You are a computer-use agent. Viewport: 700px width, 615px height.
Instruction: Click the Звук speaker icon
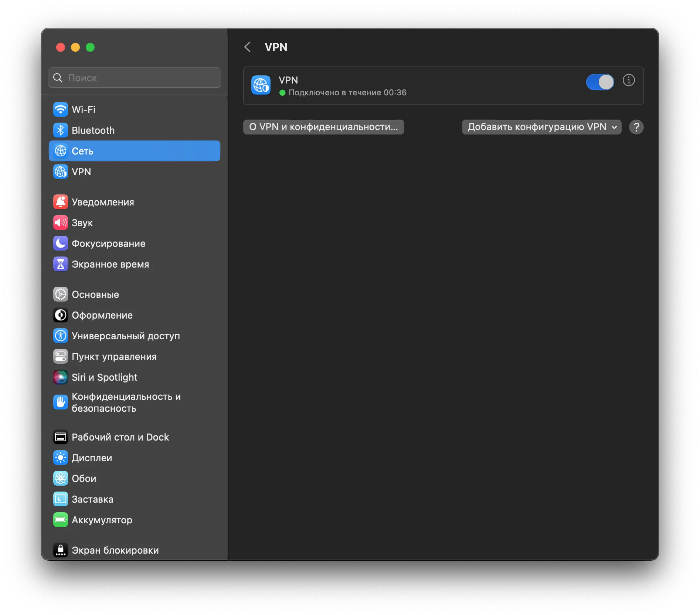coord(61,222)
